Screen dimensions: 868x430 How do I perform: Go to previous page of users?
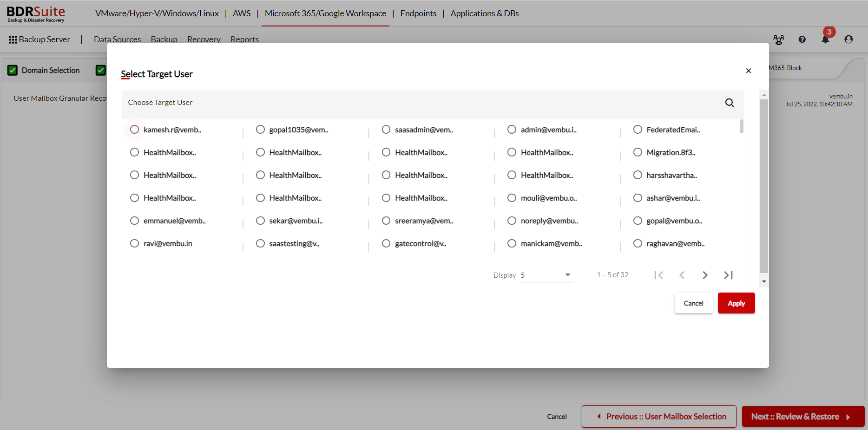tap(682, 275)
